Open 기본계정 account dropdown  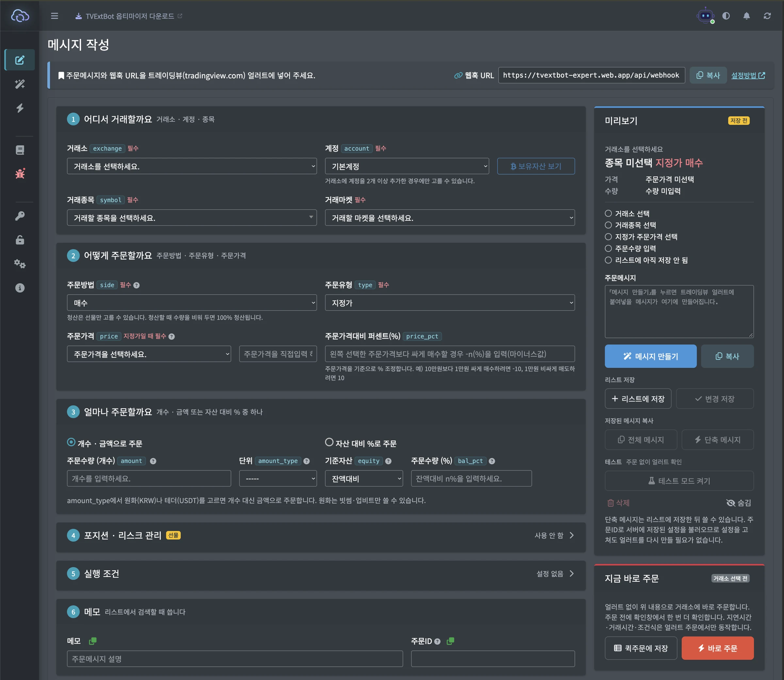[x=407, y=166]
